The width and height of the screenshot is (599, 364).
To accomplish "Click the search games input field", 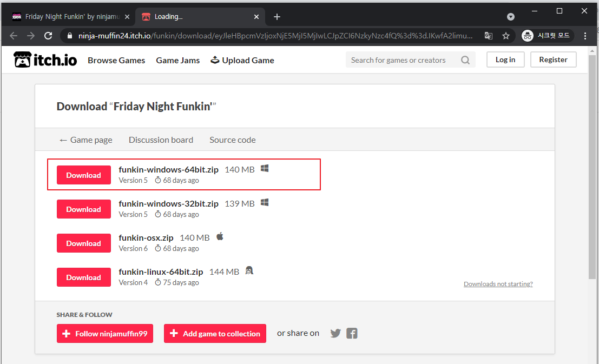I will point(404,60).
